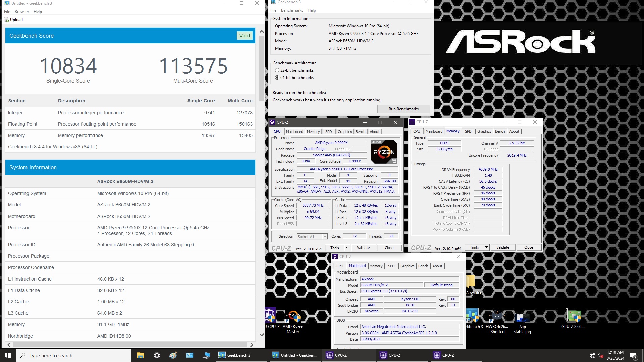Click vertical scrollbar up arrow in Geekbench results
Image resolution: width=644 pixels, height=362 pixels.
pyautogui.click(x=262, y=31)
